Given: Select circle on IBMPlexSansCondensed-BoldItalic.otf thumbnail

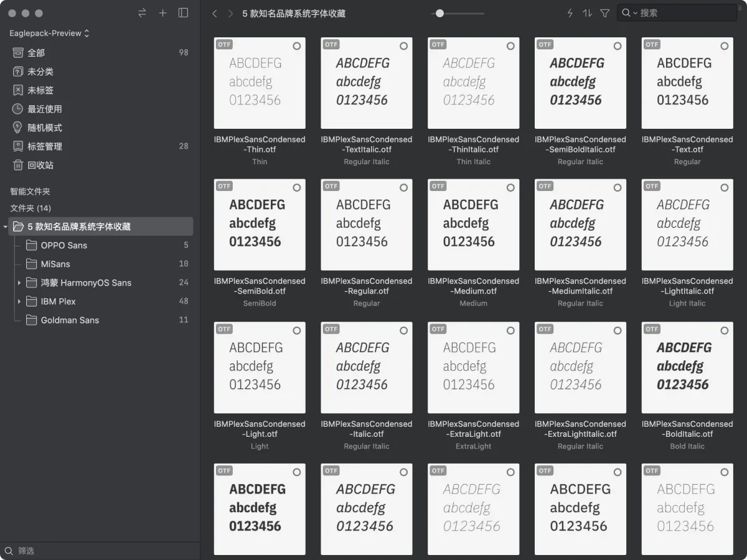Looking at the screenshot, I should coord(725,330).
